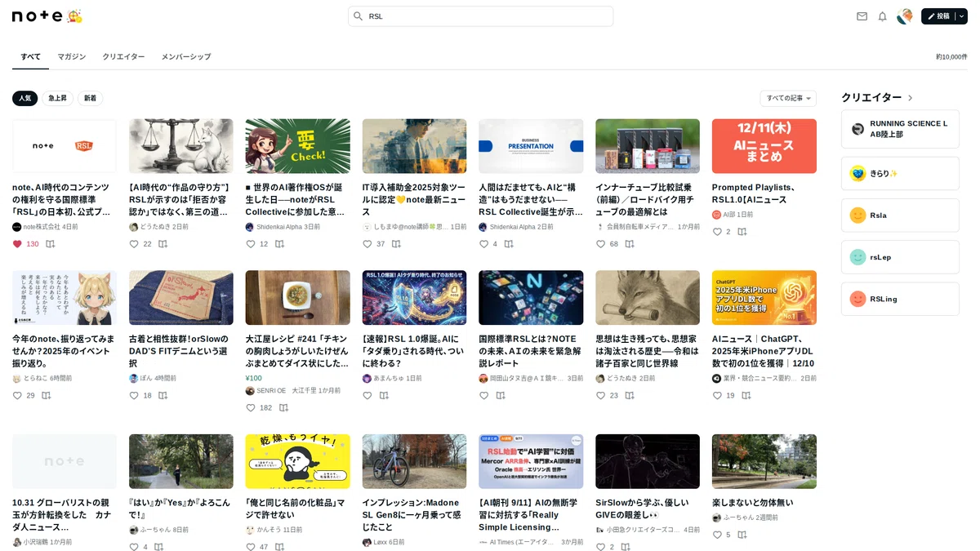
Task: Open the article titled 楽しまないと勿体無い
Action: (x=752, y=503)
